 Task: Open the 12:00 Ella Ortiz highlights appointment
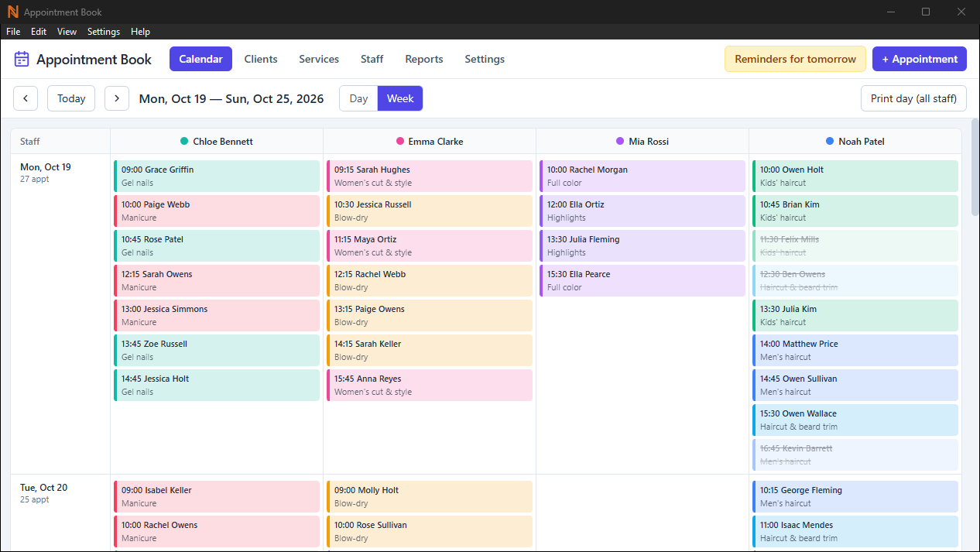(642, 211)
